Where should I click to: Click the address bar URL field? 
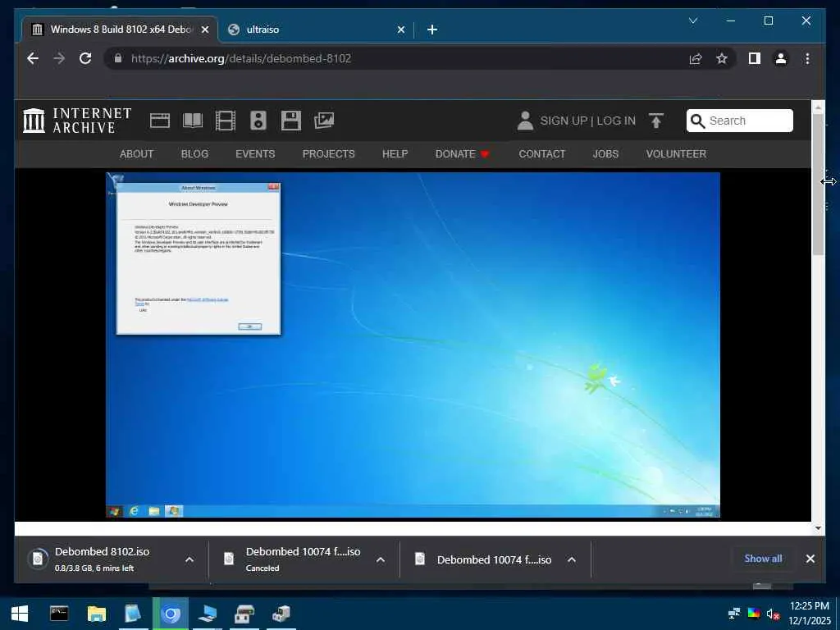[396, 58]
